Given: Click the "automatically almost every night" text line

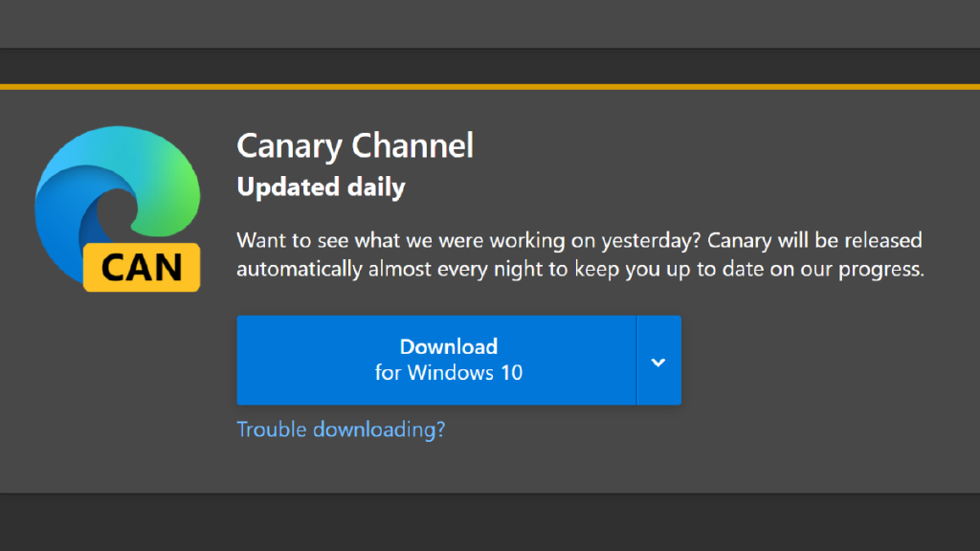Looking at the screenshot, I should point(580,269).
